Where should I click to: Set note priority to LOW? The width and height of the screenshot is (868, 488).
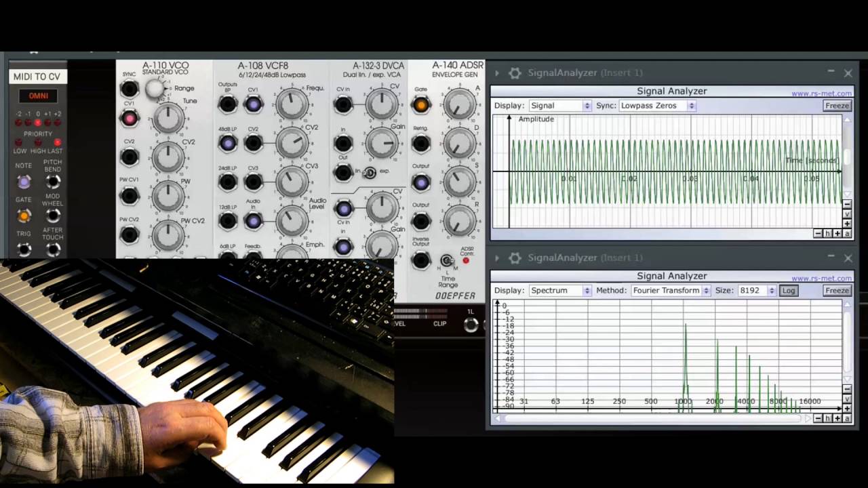(x=19, y=143)
